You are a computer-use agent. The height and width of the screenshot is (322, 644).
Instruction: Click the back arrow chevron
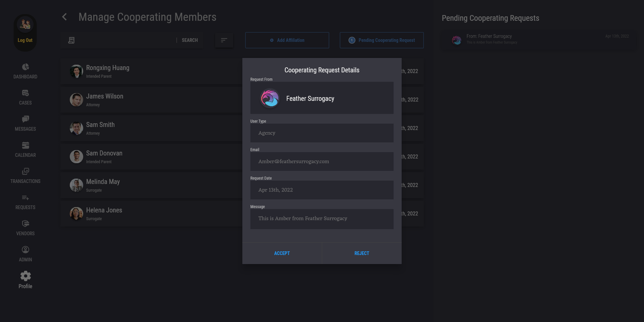point(65,17)
